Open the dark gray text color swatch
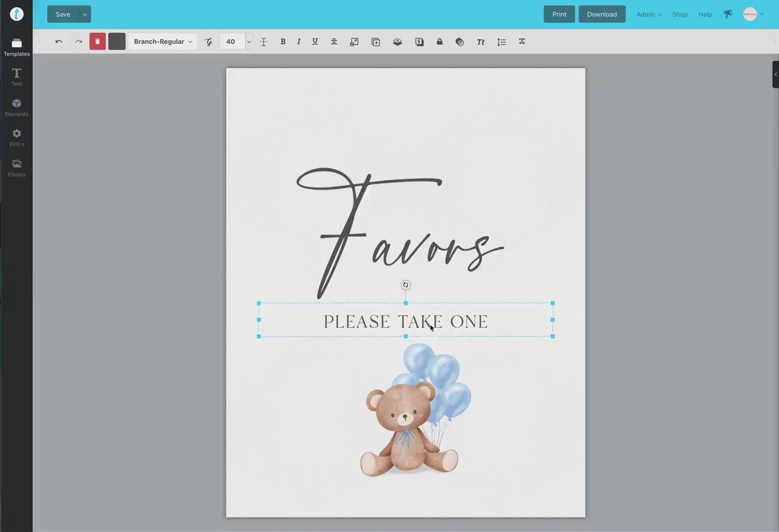The image size is (779, 532). (117, 41)
